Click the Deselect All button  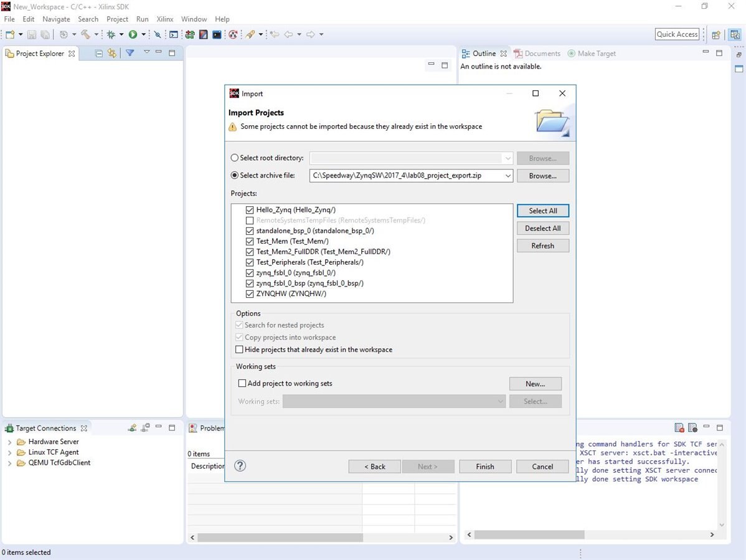543,229
